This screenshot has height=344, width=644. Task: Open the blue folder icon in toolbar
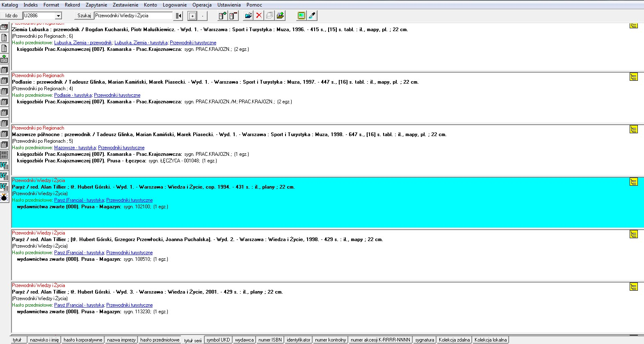[248, 16]
